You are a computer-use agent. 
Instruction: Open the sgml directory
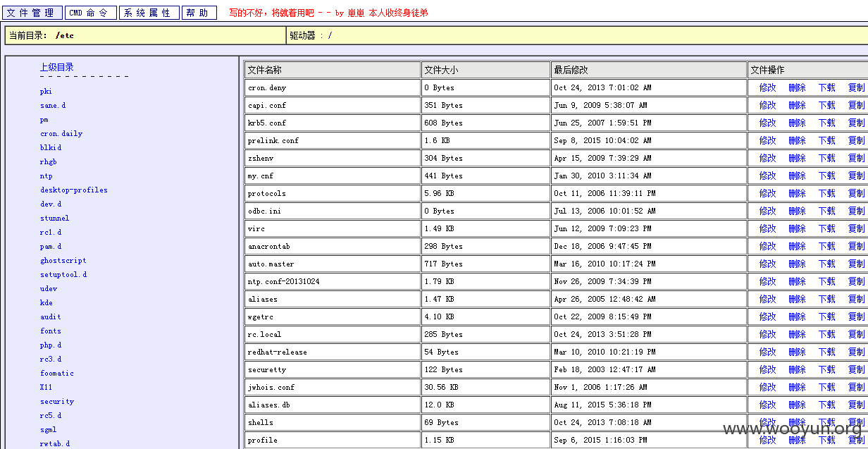[49, 430]
